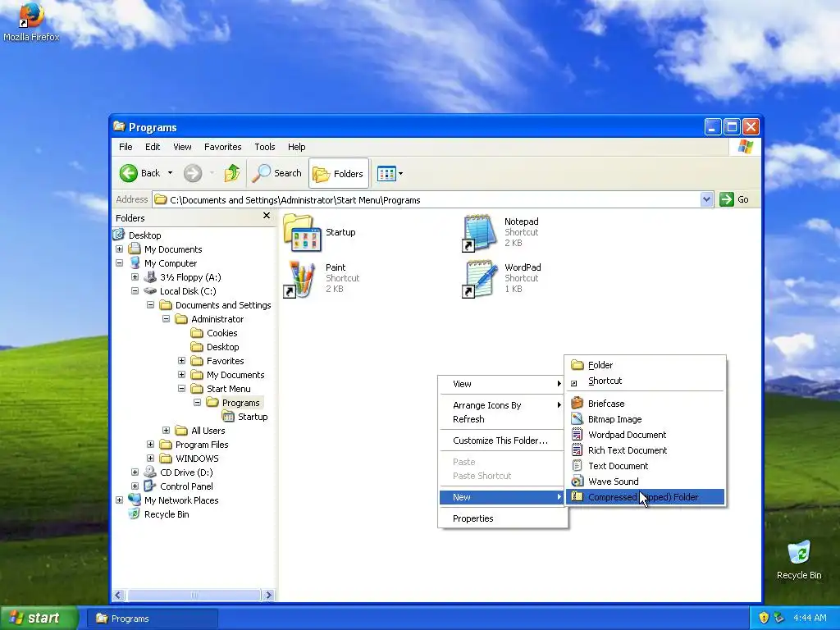Select the Paint shortcut icon
The height and width of the screenshot is (630, 840).
pyautogui.click(x=300, y=279)
